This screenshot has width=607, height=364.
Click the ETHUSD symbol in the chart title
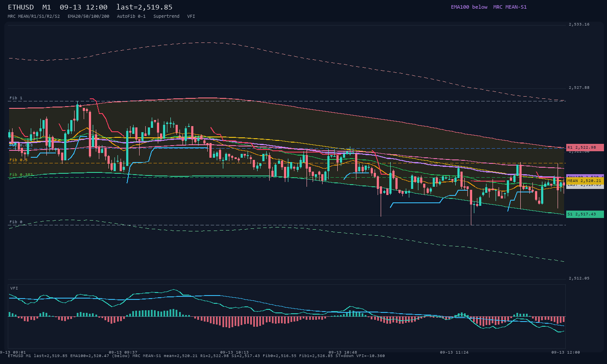tap(21, 7)
